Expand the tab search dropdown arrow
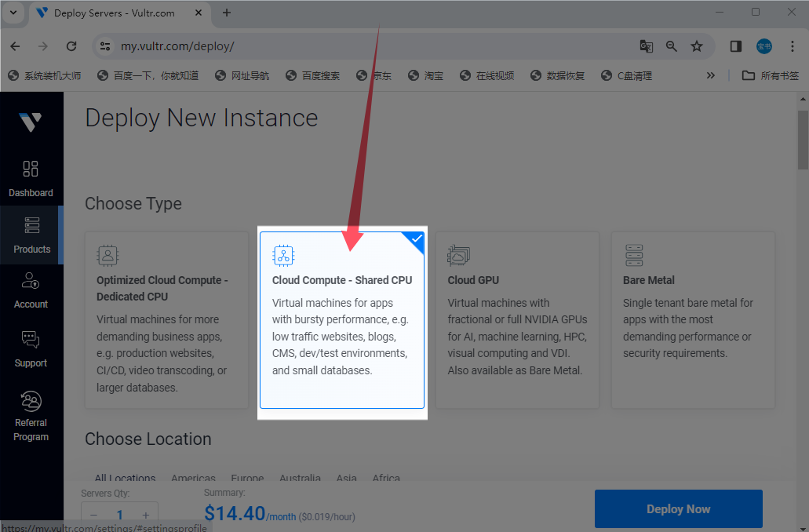Viewport: 809px width, 532px height. click(13, 13)
